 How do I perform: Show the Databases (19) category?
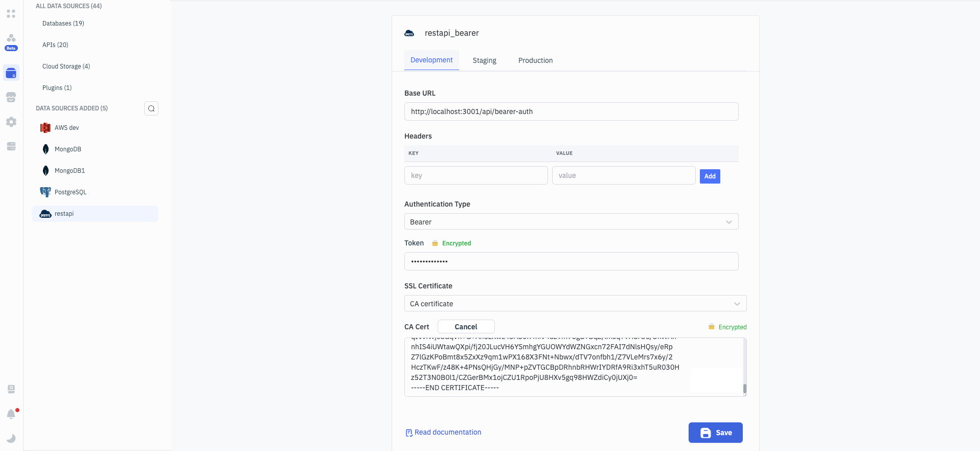[63, 24]
